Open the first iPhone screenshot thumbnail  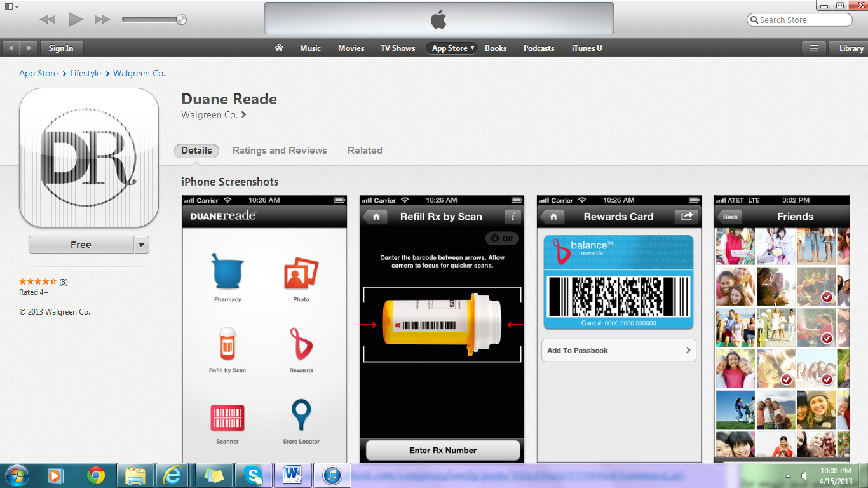point(264,329)
